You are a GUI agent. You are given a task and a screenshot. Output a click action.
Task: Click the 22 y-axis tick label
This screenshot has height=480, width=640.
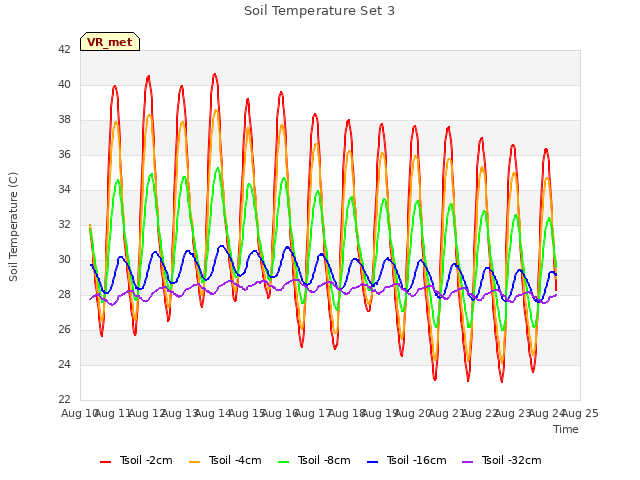(x=64, y=399)
